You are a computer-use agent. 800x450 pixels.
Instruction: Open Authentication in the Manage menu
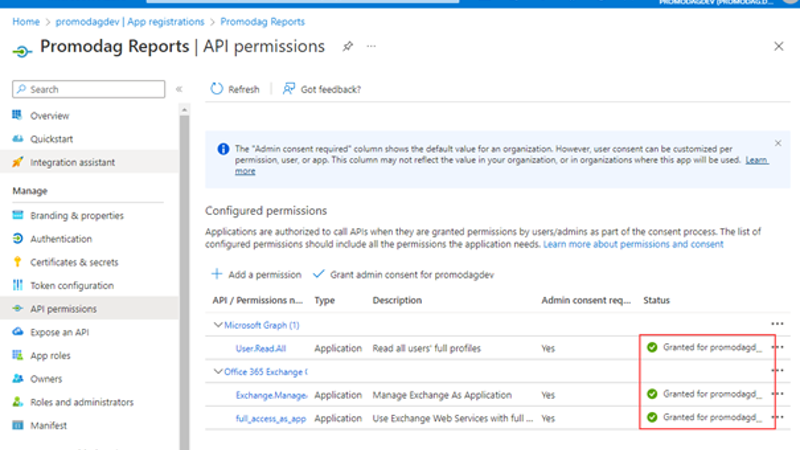pos(60,239)
